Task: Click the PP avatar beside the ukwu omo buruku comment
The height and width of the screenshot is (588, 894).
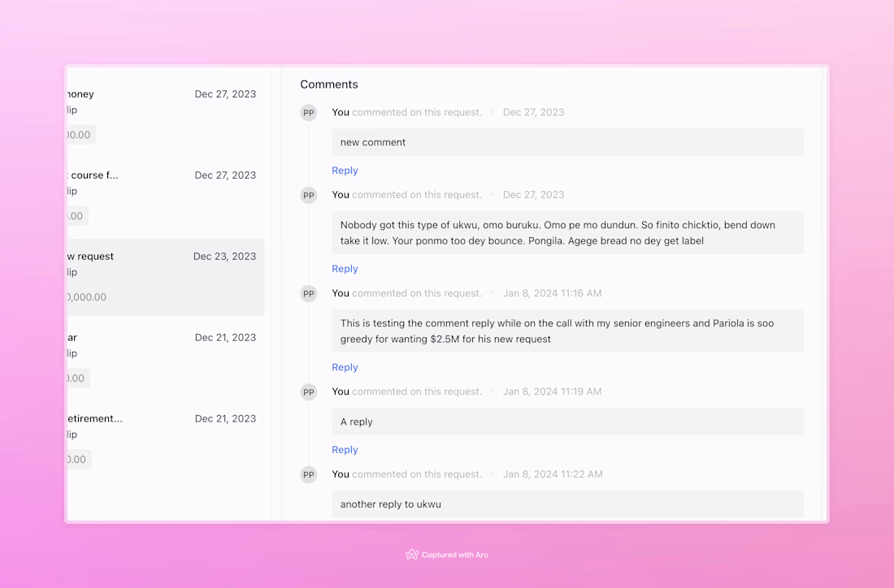Action: (309, 196)
